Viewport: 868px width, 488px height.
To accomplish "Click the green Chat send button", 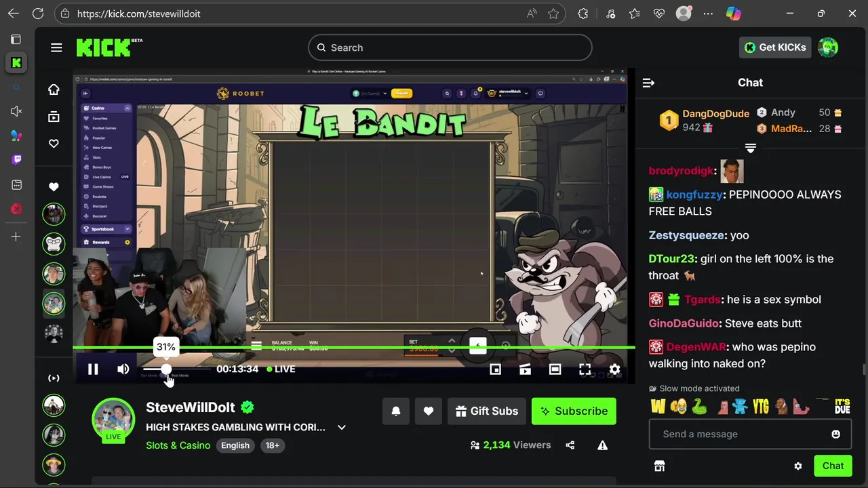I will 833,466.
